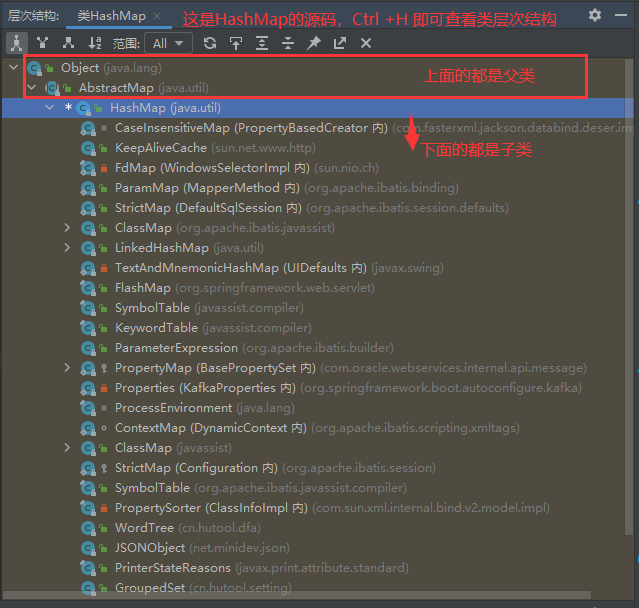Collapse the AbstractMap node
The width and height of the screenshot is (639, 608).
point(31,88)
